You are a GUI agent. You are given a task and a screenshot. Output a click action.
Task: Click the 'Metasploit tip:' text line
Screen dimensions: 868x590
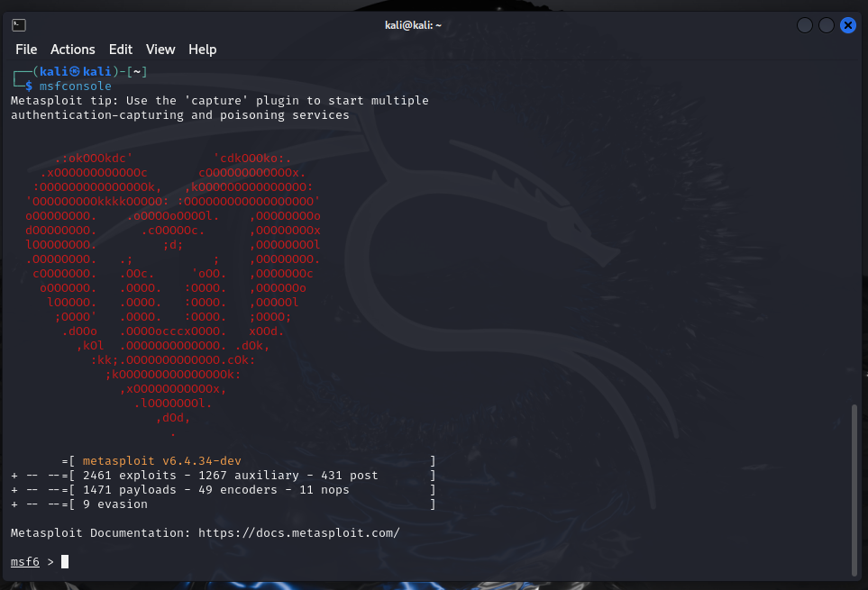coord(219,101)
